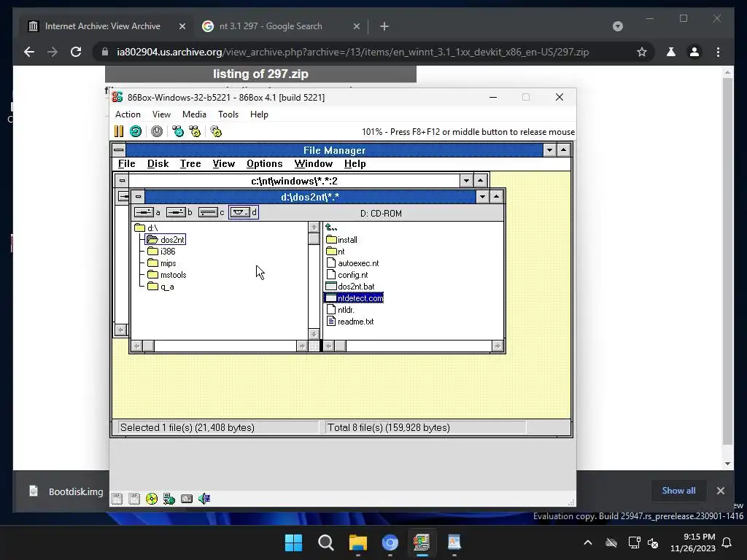Select q_a folder in tree
The image size is (747, 560).
[x=160, y=287]
